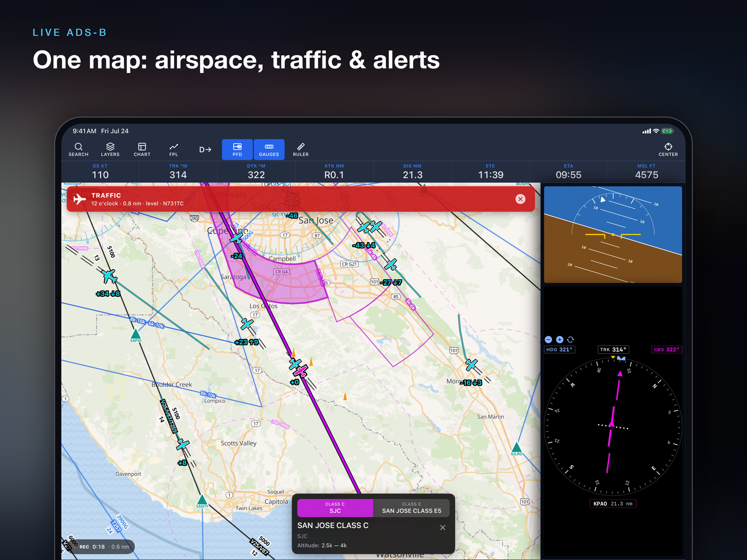Check Wi-Fi icon in status bar
This screenshot has height=560, width=747.
tap(656, 131)
